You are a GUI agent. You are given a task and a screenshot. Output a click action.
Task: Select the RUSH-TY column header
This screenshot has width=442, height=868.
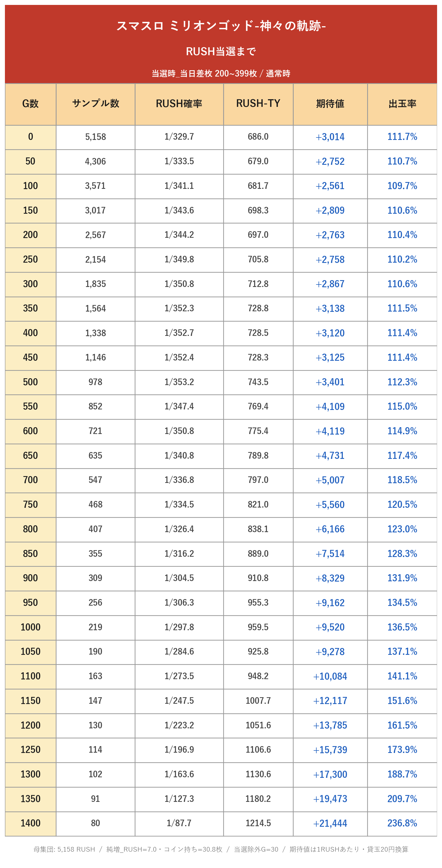258,104
